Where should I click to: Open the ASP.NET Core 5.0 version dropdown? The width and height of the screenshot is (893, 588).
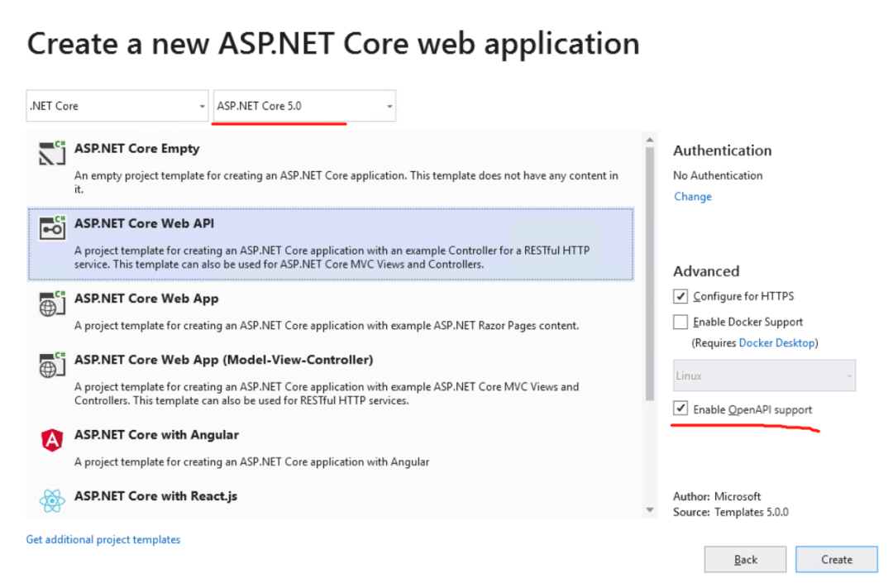[304, 106]
